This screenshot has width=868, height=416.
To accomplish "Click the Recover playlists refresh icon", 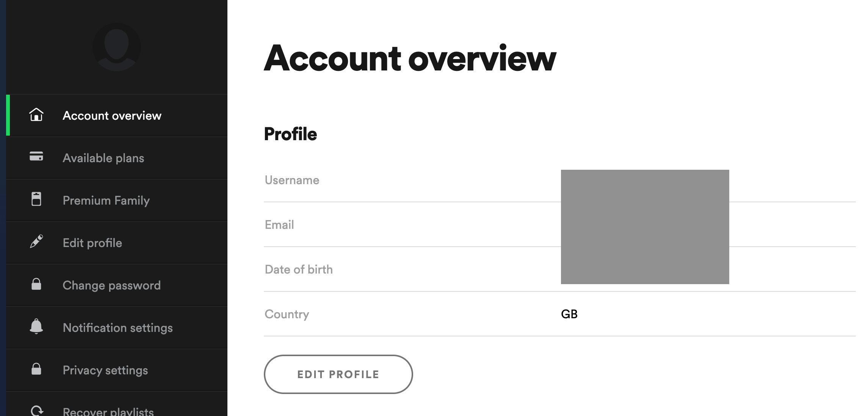I will (x=36, y=409).
